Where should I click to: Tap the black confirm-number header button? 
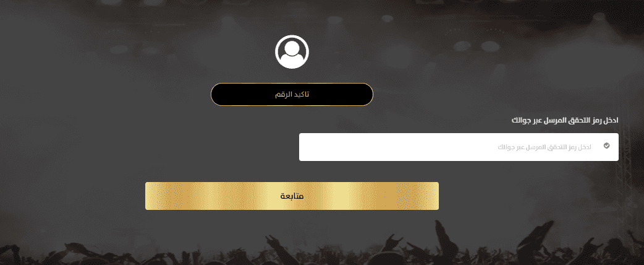click(x=292, y=94)
